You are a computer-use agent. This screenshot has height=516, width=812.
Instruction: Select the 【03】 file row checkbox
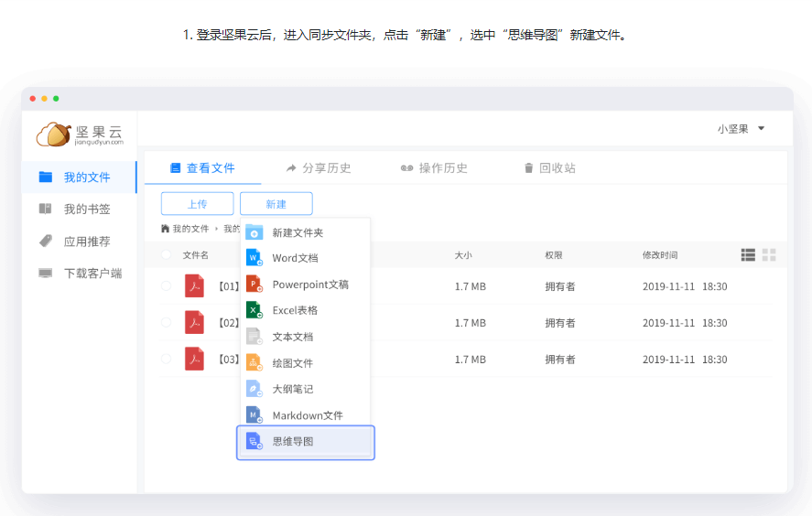[167, 359]
